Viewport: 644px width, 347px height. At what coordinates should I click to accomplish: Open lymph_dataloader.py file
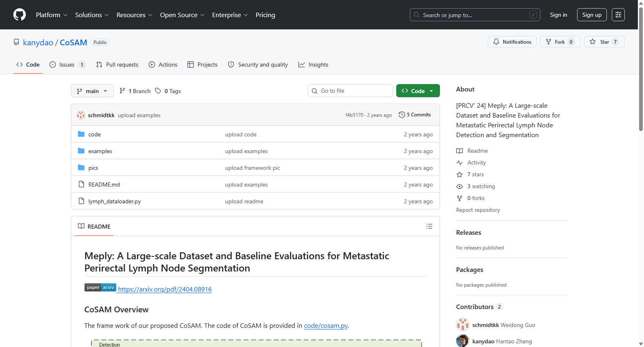click(115, 201)
